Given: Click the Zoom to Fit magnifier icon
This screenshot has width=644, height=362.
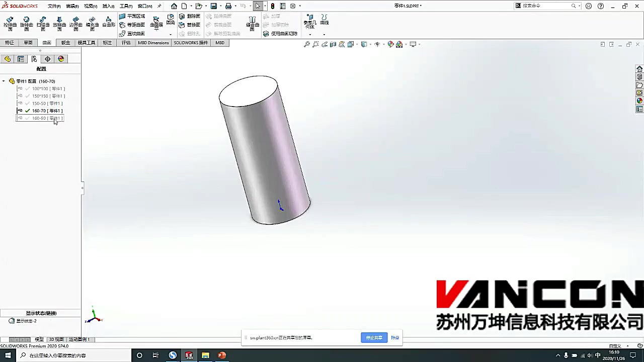Looking at the screenshot, I should [x=307, y=44].
